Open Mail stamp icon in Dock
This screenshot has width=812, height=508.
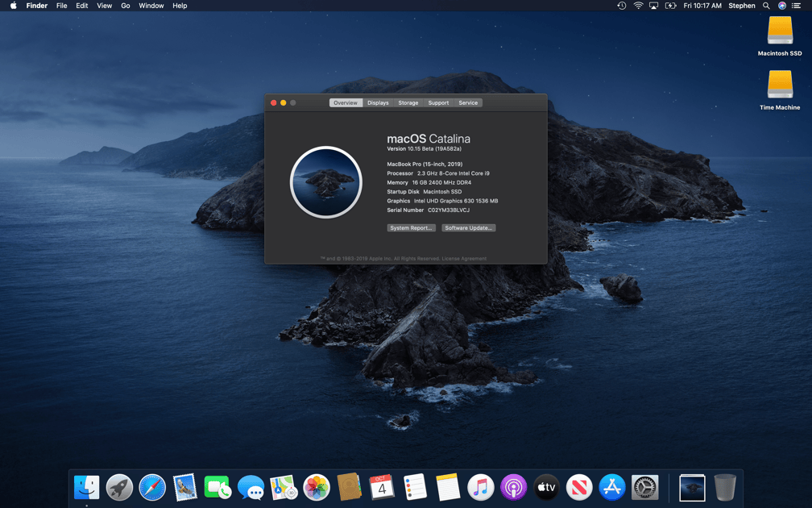coord(185,487)
